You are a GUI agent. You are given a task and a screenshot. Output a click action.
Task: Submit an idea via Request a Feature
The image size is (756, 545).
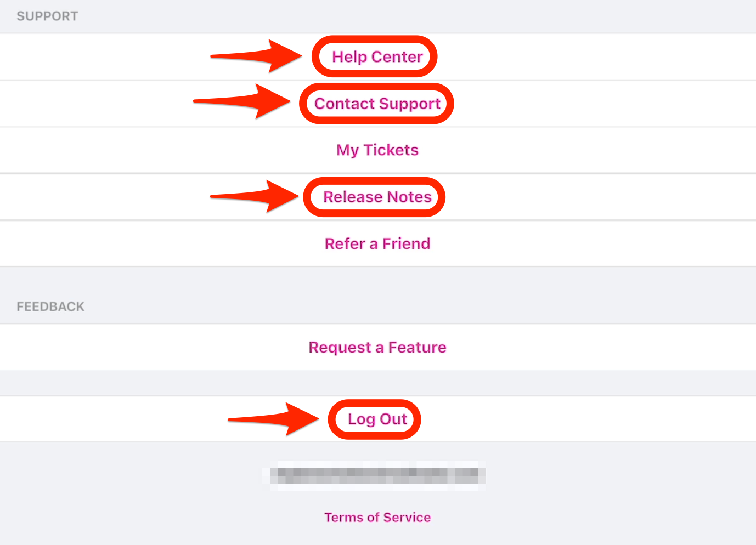pyautogui.click(x=377, y=348)
